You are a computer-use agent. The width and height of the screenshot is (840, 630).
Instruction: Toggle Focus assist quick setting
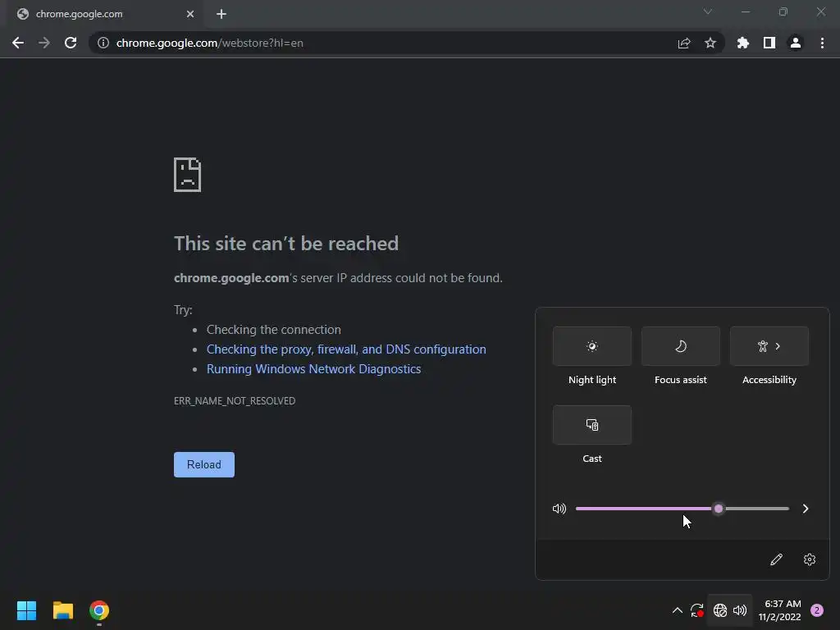(681, 346)
